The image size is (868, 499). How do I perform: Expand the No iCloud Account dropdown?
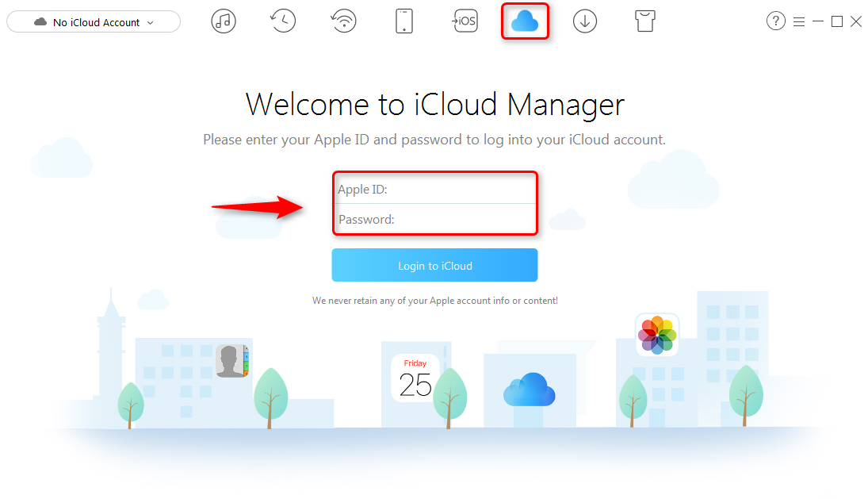[x=94, y=22]
